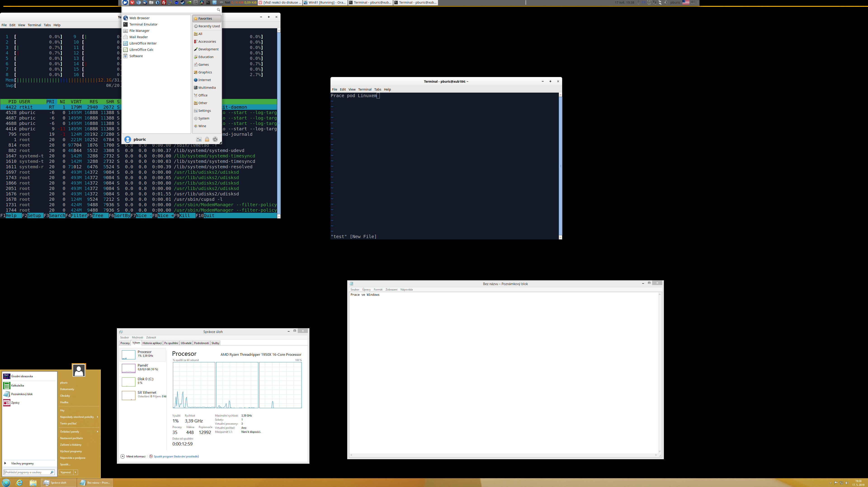Select Recently Used category in Whisker menu

point(207,26)
